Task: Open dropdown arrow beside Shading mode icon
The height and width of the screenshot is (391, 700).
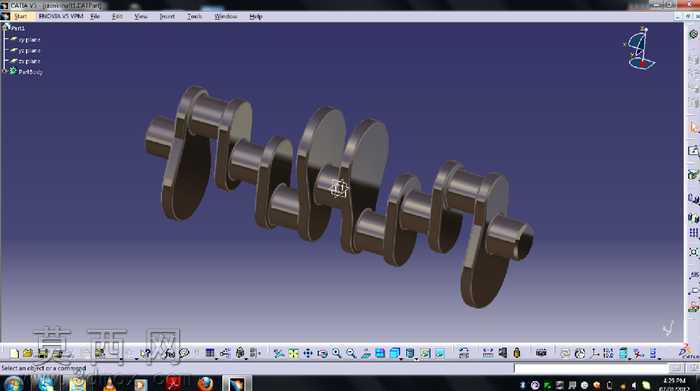Action: [416, 358]
